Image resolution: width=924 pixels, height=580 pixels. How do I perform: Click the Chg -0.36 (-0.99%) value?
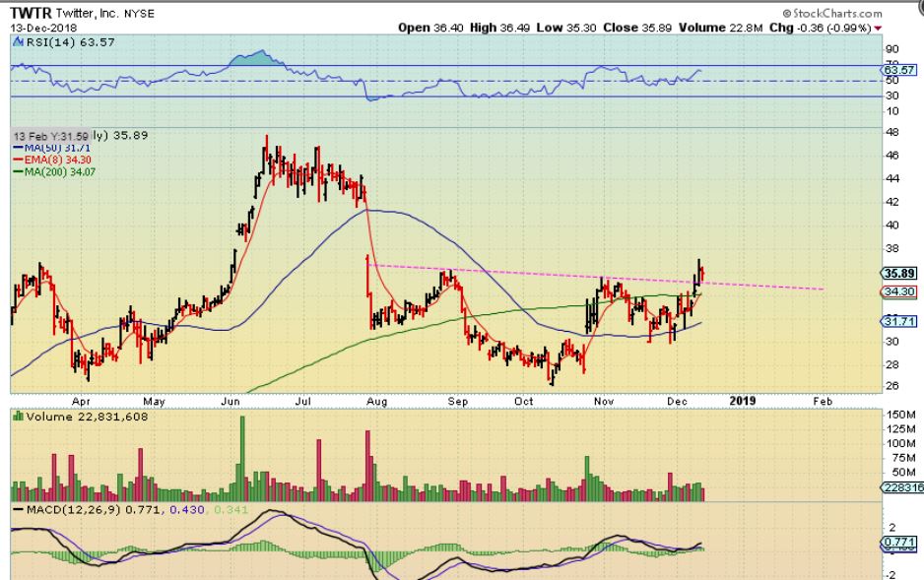(821, 28)
